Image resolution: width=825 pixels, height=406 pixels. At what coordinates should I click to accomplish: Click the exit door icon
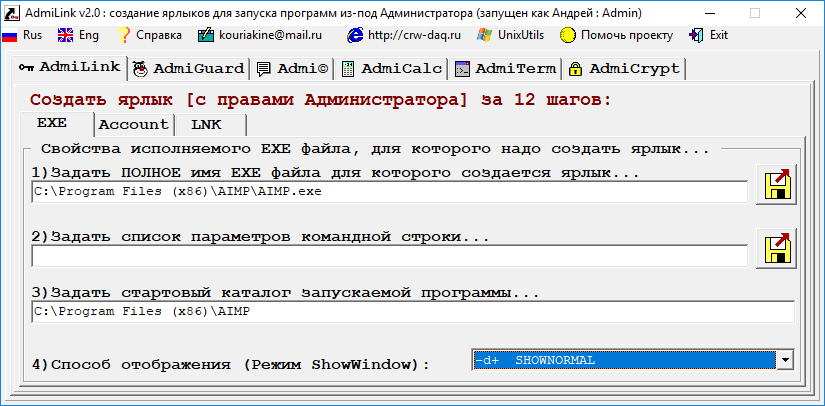click(696, 35)
